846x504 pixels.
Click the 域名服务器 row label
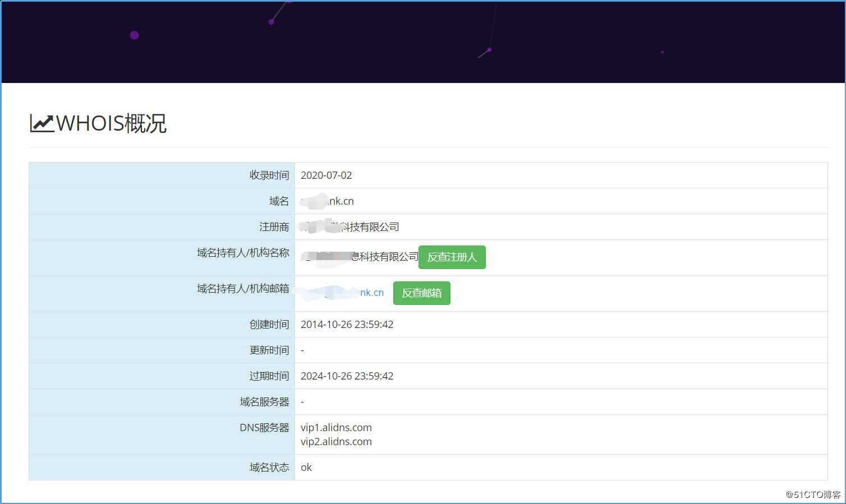(x=265, y=402)
